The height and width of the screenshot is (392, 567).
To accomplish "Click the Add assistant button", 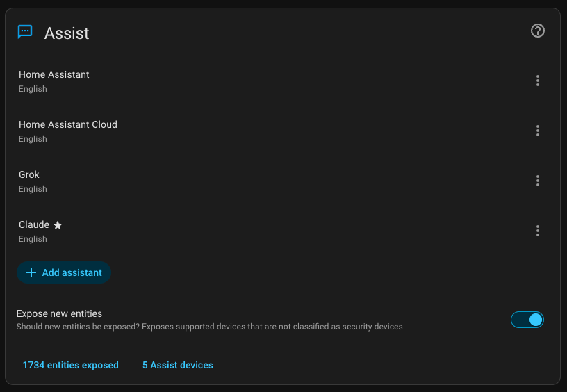I will click(x=64, y=272).
